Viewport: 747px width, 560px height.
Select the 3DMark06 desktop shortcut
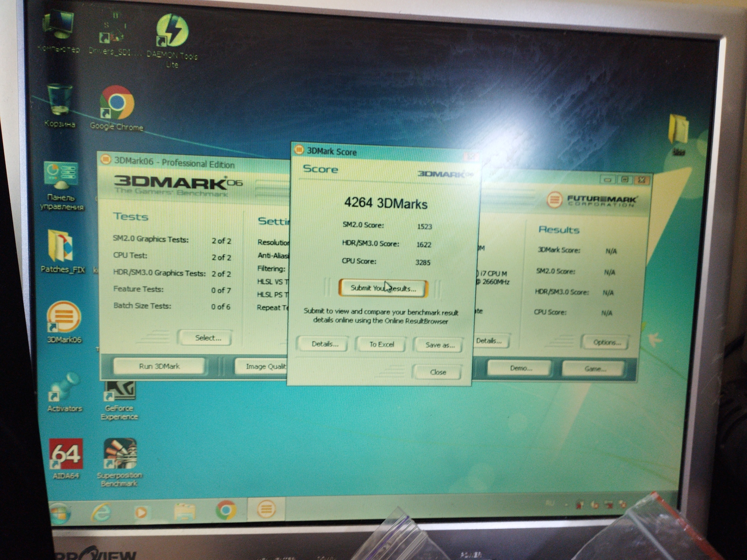64,323
